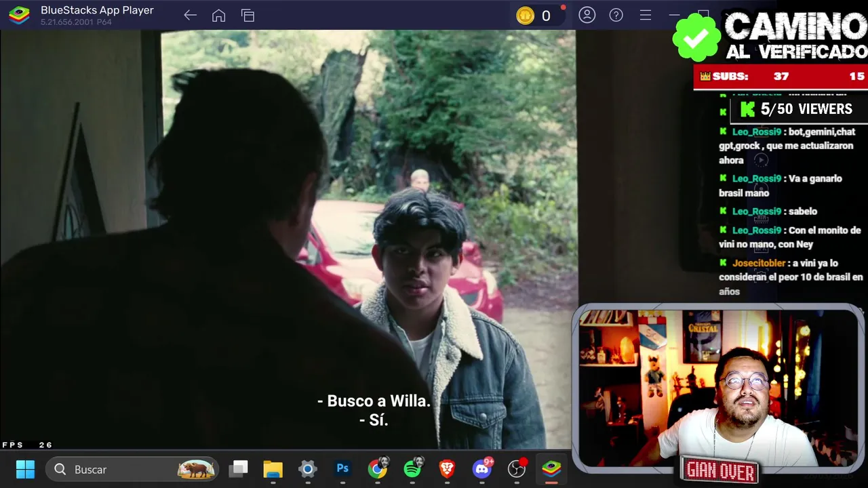Image resolution: width=868 pixels, height=488 pixels.
Task: Click the 'GIAN OVER' name tag
Action: point(721,470)
